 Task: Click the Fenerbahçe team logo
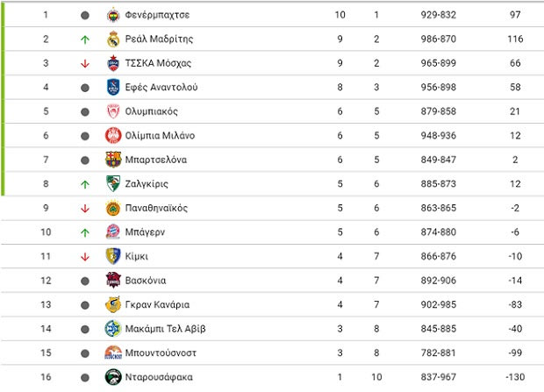pyautogui.click(x=113, y=15)
